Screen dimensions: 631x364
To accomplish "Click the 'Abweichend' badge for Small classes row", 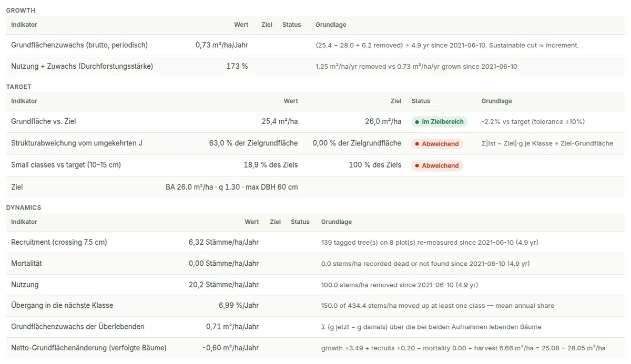I will coord(437,165).
